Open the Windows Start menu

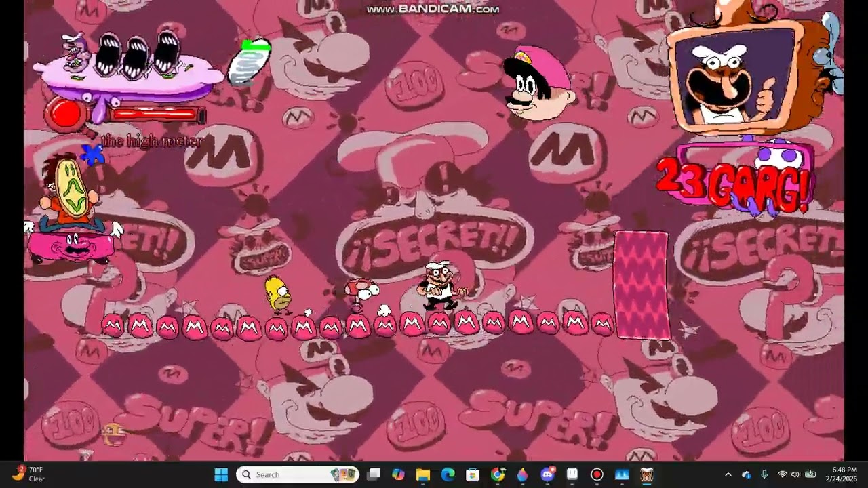pyautogui.click(x=221, y=474)
